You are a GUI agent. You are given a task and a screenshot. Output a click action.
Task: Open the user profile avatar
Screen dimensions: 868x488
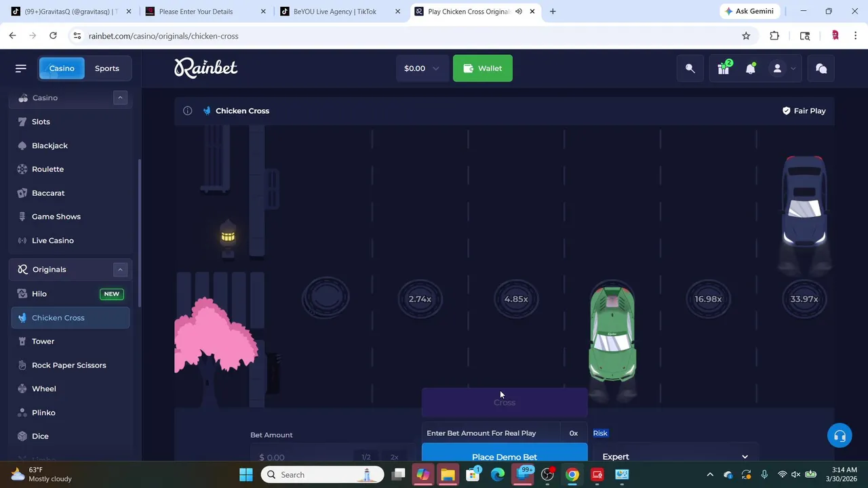pyautogui.click(x=777, y=68)
